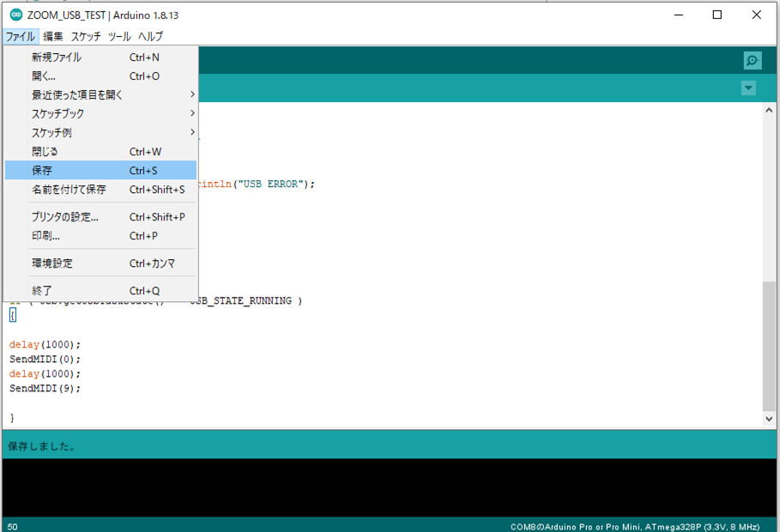The height and width of the screenshot is (532, 780).
Task: Select 閉じる from the file menu
Action: (x=101, y=151)
